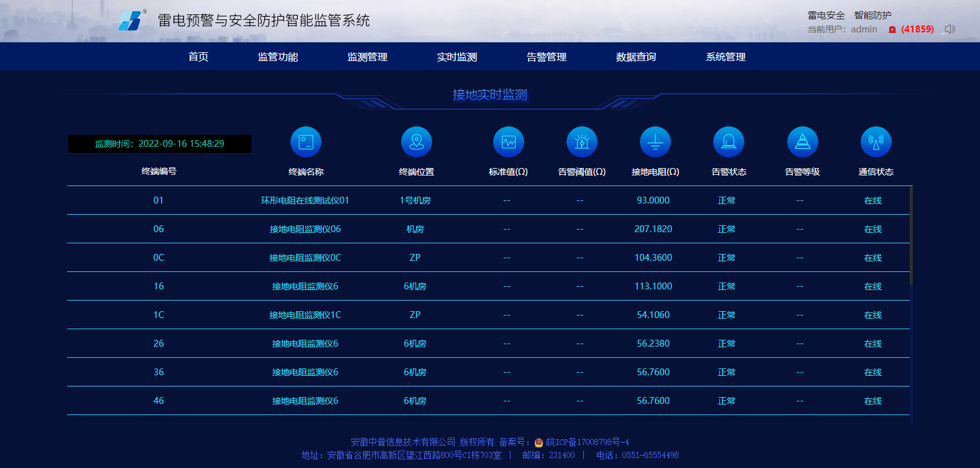Open the red alarm count (41859) indicator
This screenshot has width=980, height=468.
tap(912, 29)
